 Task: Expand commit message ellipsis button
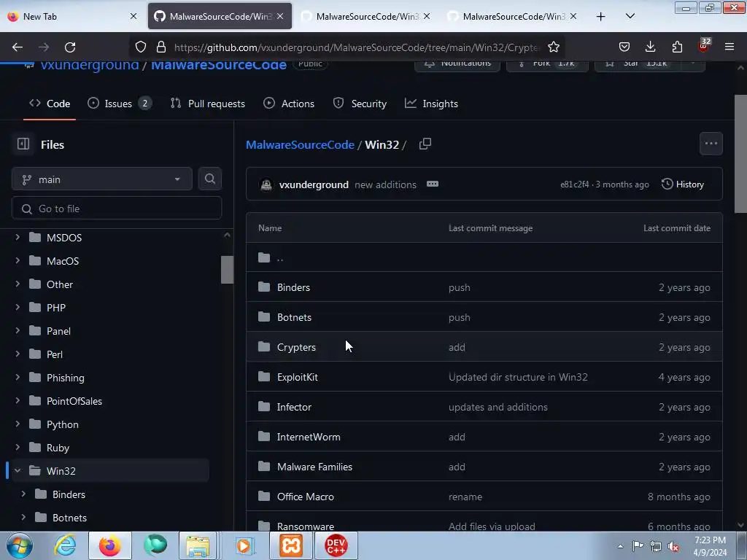tap(432, 184)
